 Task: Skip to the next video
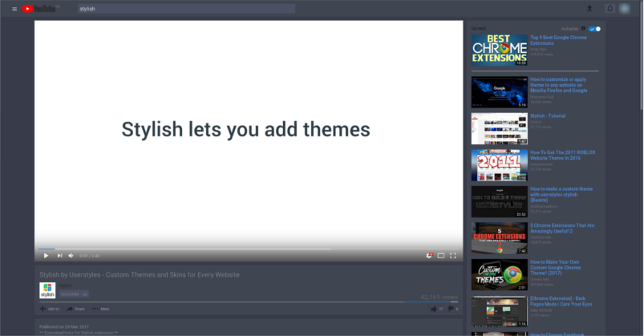click(x=59, y=256)
